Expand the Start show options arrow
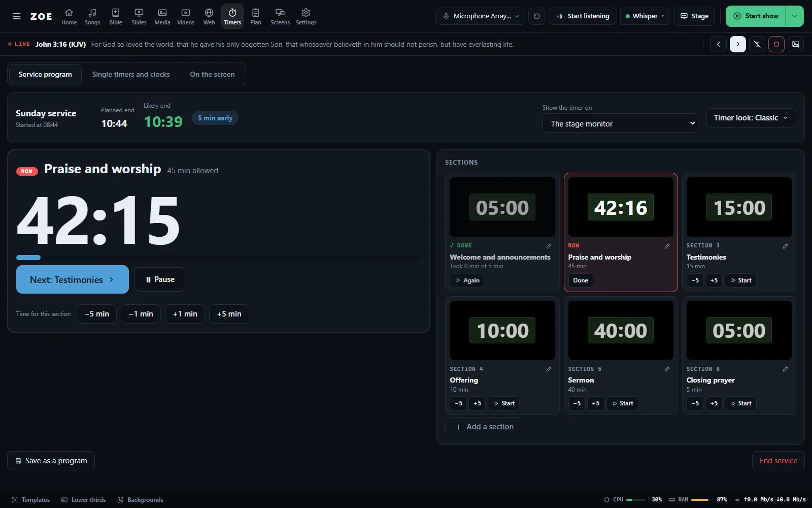 [x=794, y=16]
